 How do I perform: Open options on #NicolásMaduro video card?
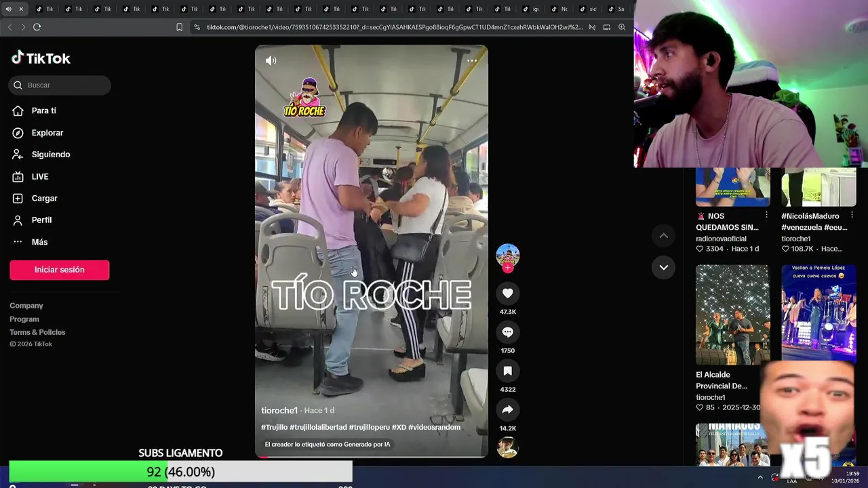tap(852, 216)
